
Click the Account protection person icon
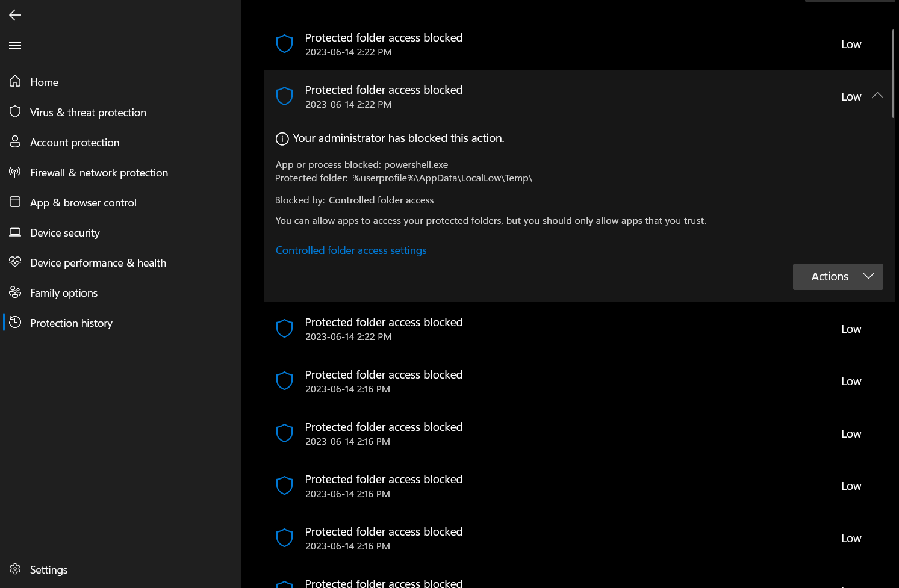point(15,141)
